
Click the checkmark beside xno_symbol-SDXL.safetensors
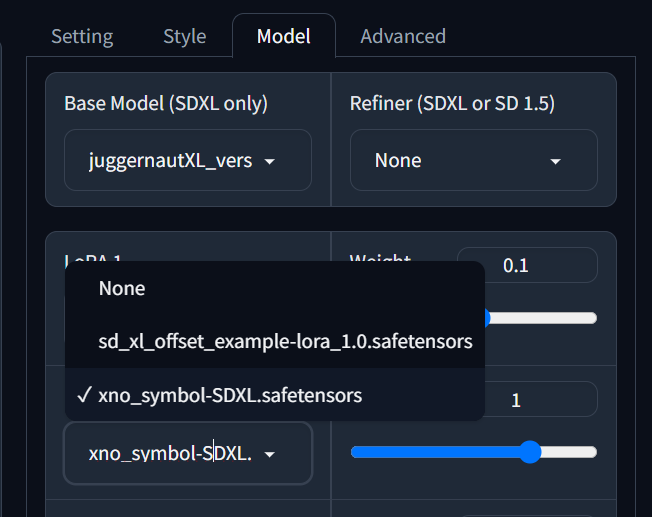pos(84,395)
